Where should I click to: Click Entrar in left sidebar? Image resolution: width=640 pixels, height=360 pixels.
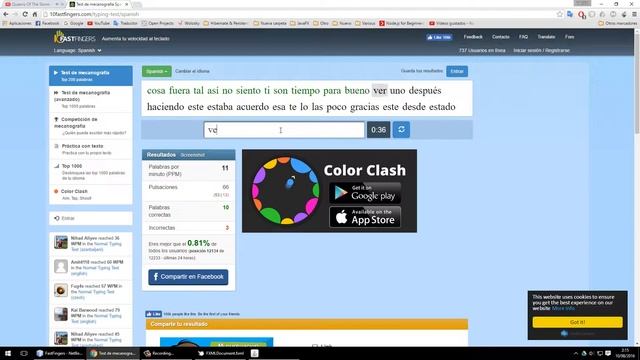[91, 218]
